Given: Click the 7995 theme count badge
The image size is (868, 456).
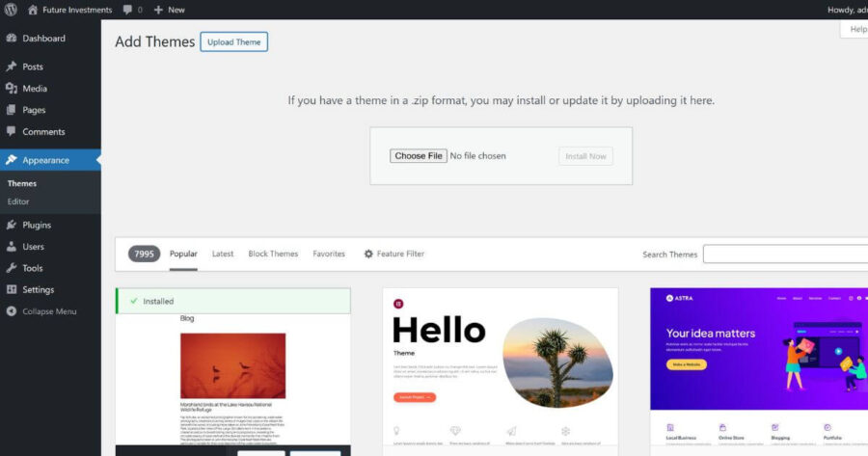Looking at the screenshot, I should 144,254.
